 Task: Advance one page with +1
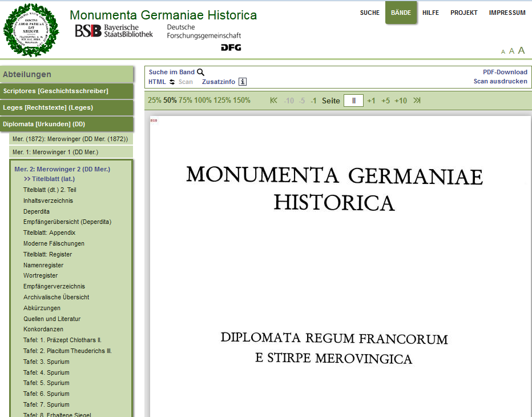click(371, 101)
